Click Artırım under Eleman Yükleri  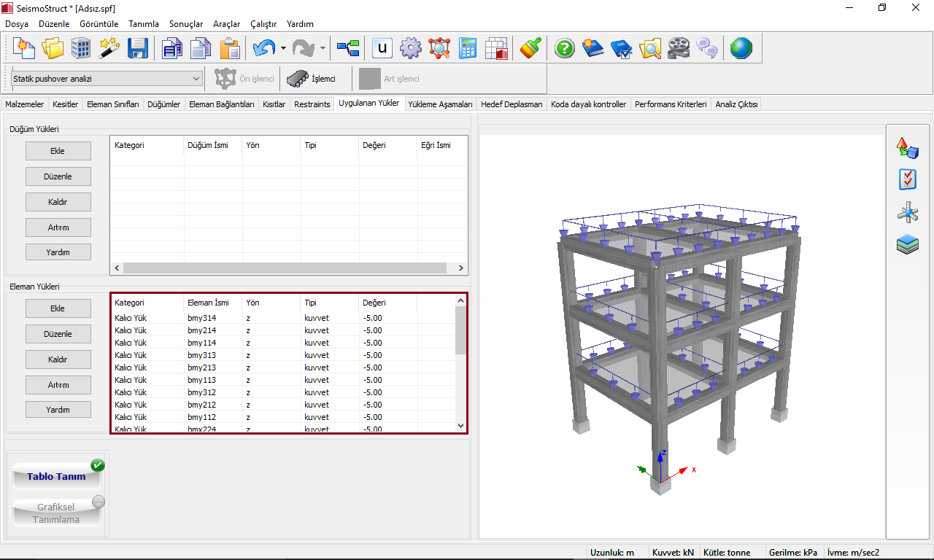tap(58, 385)
